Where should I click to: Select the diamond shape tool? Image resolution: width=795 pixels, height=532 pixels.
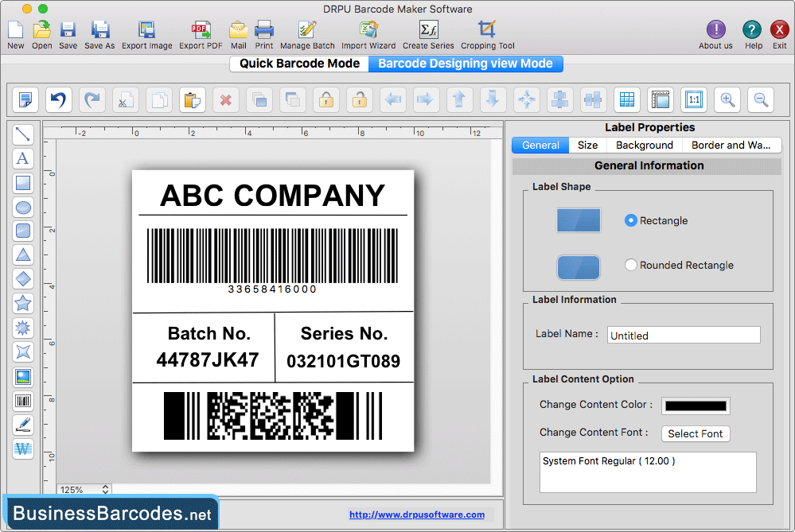(x=23, y=279)
